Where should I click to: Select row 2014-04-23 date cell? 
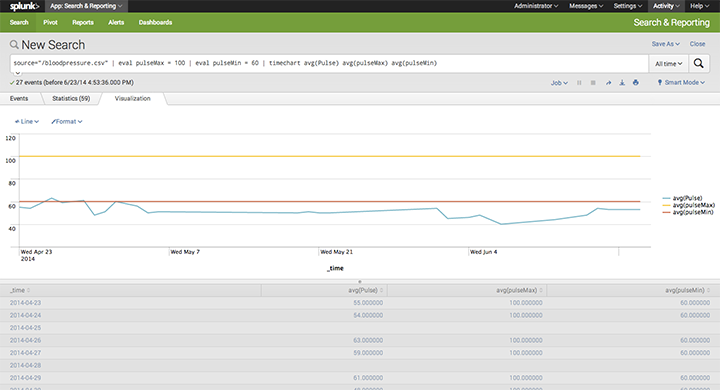25,303
